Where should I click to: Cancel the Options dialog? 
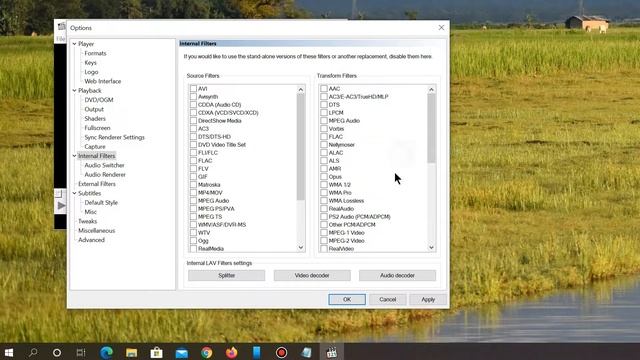pyautogui.click(x=387, y=299)
